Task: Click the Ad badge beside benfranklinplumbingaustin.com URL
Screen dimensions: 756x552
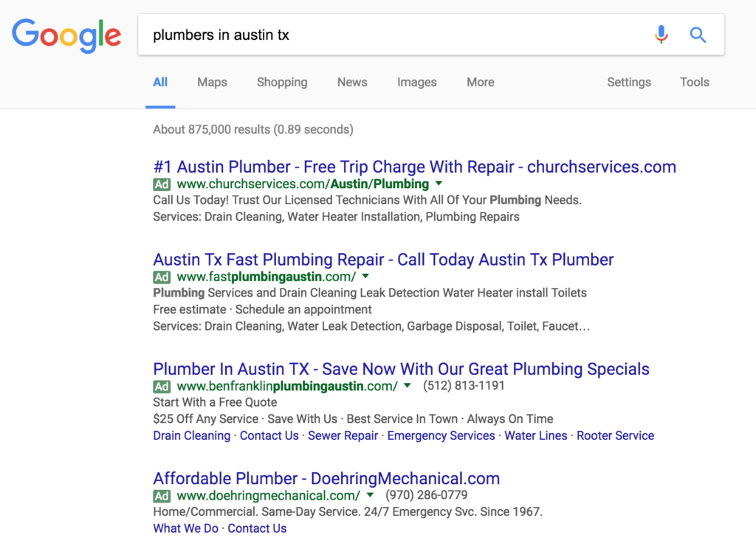Action: [162, 387]
